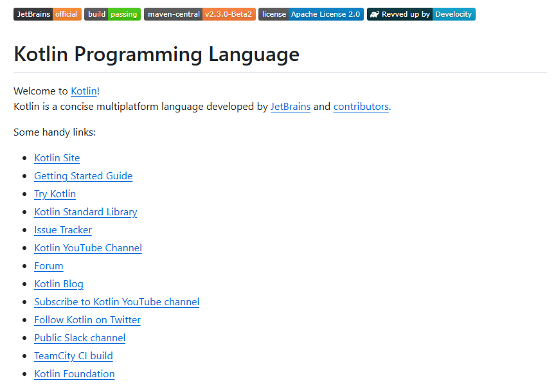The image size is (556, 392).
Task: Open the Kotlin Site link
Action: [x=57, y=158]
